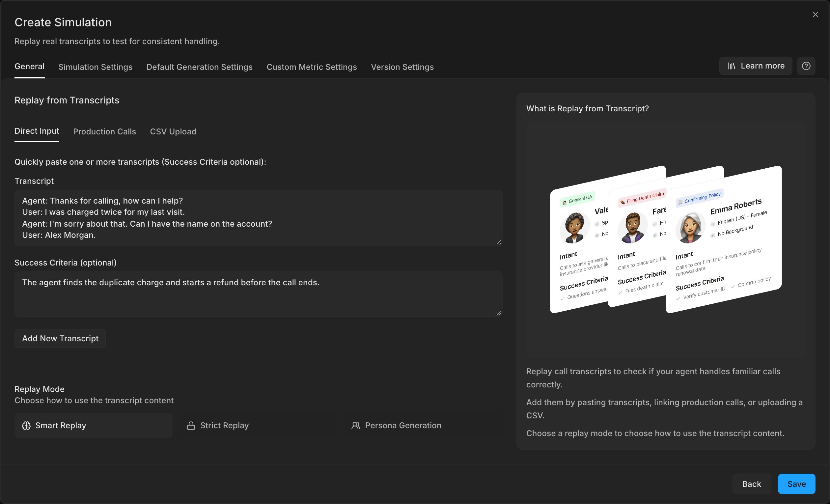Switch to the General tab
Screen dimensions: 830x504
pyautogui.click(x=29, y=66)
